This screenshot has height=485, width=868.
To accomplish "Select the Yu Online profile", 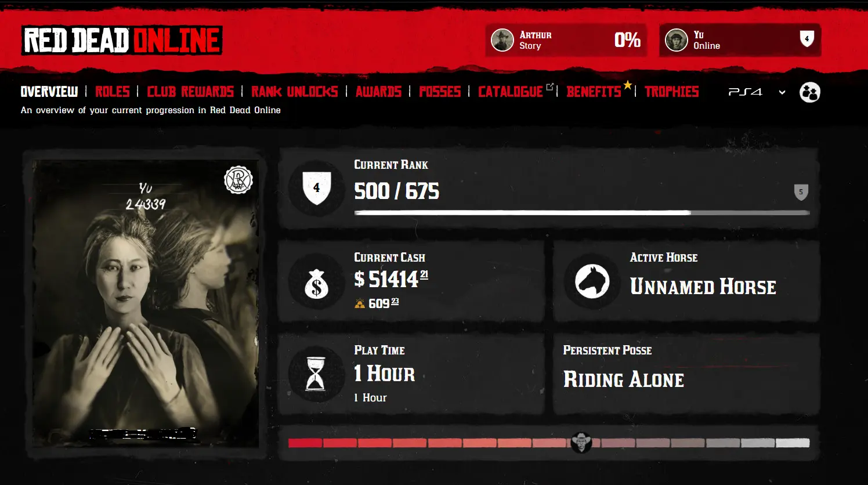I will click(740, 40).
